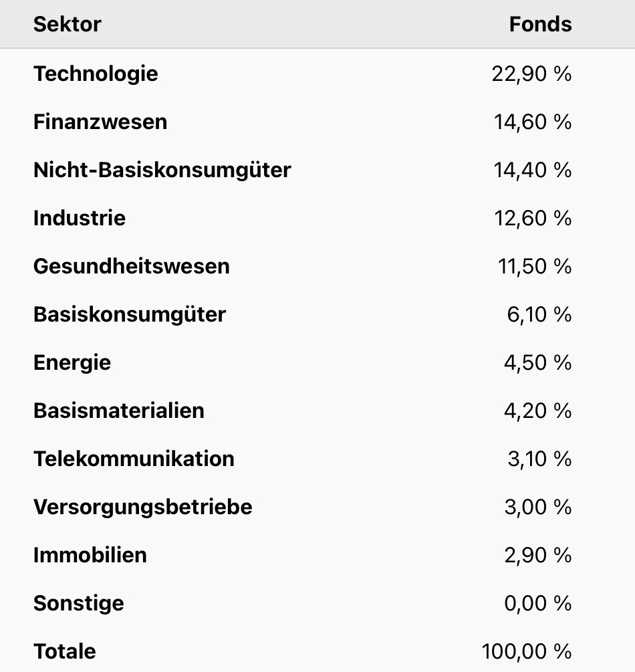Select the Basiskonsumgüter sector label
This screenshot has width=635, height=672.
130,314
